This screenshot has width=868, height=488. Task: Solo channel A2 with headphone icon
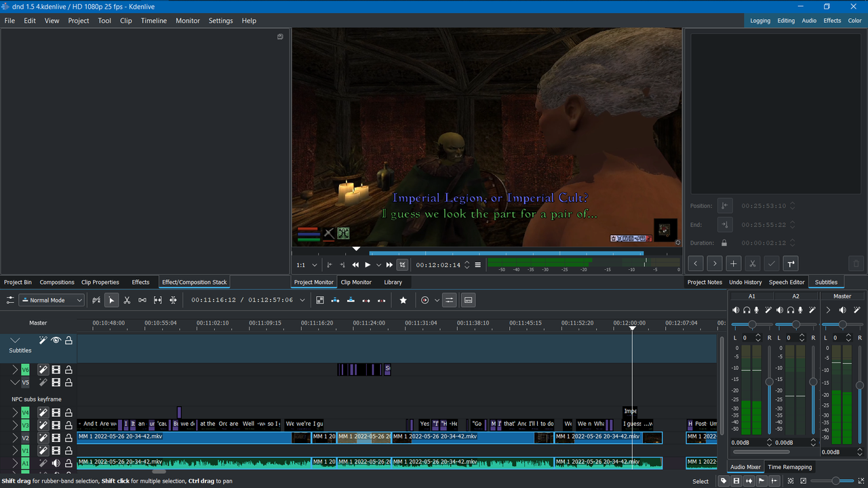point(790,310)
